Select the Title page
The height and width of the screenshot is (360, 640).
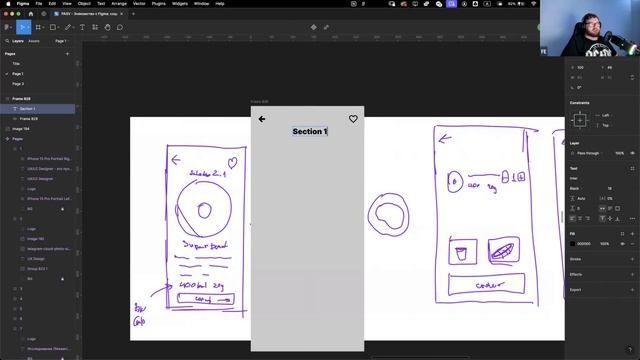[16, 64]
